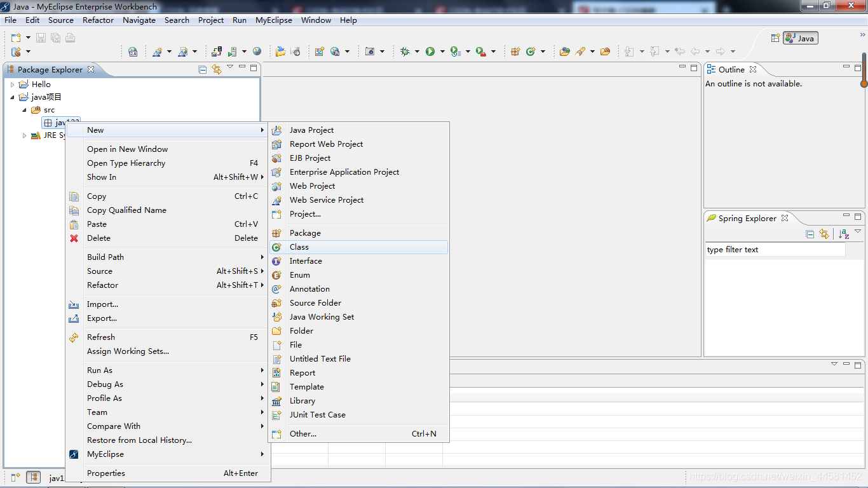Click the 2.0 web toolbar icon
Viewport: 868px width, 488px height.
(133, 51)
